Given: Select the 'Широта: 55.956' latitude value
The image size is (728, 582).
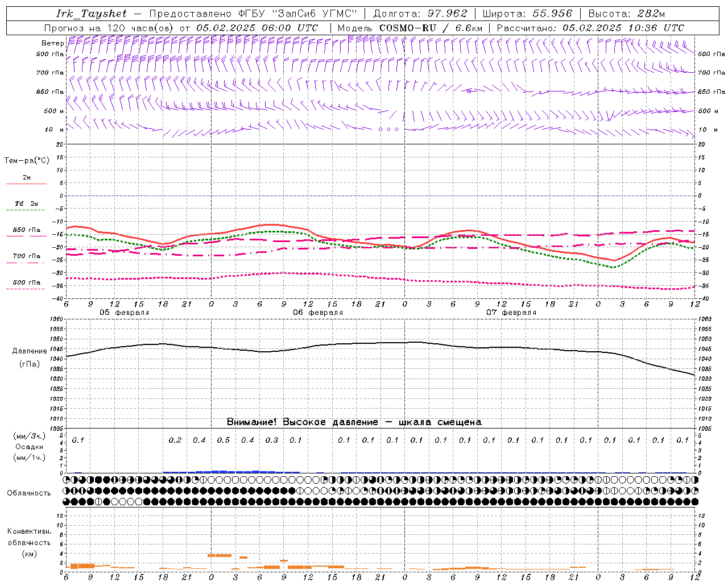Looking at the screenshot, I should click(527, 14).
